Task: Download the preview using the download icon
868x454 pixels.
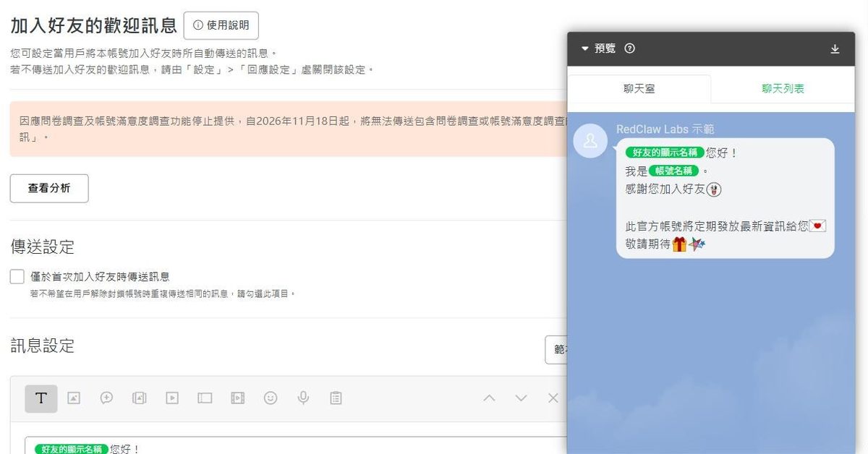Action: point(835,49)
